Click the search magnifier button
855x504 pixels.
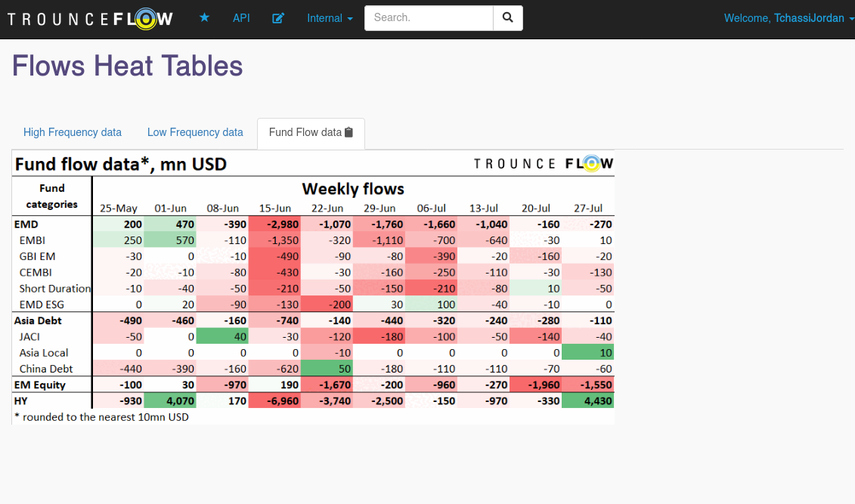tap(506, 17)
